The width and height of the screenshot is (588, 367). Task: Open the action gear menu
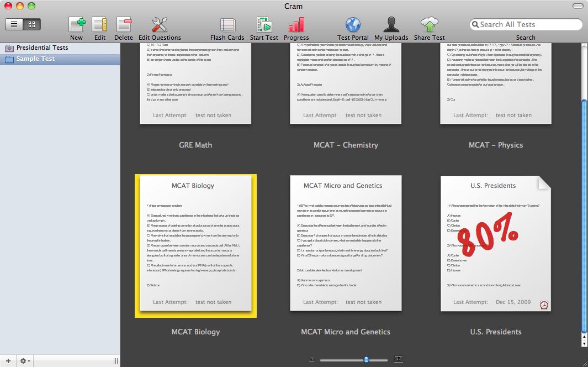(x=23, y=360)
